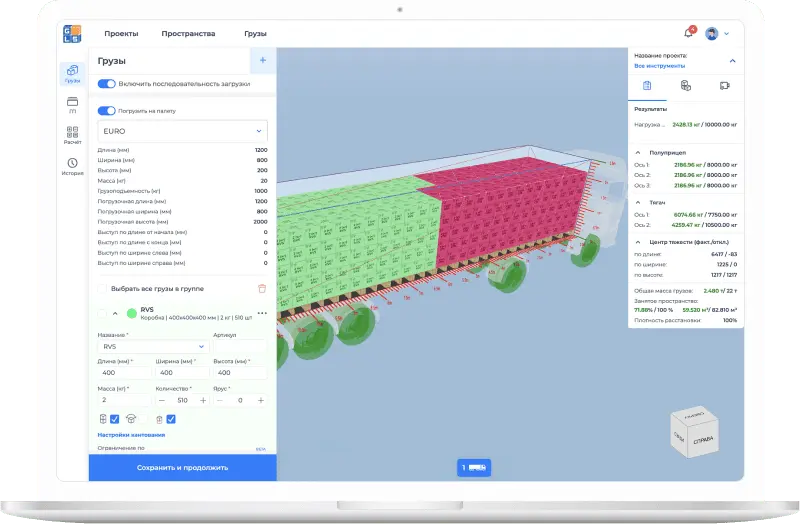
Task: Check Выбрать все грузы в группе
Action: point(103,288)
